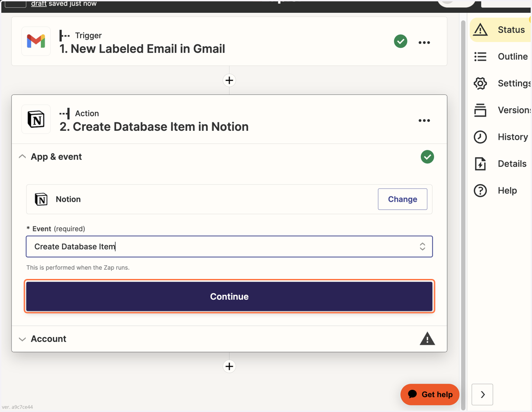Click the version text 'ver. a9c7ce44'
This screenshot has width=532, height=412.
coord(18,407)
